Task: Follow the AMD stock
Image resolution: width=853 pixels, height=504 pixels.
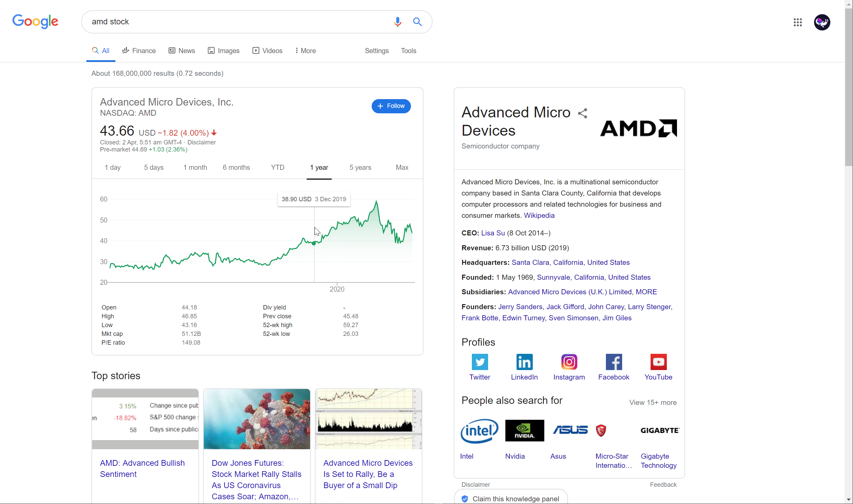Action: point(391,106)
